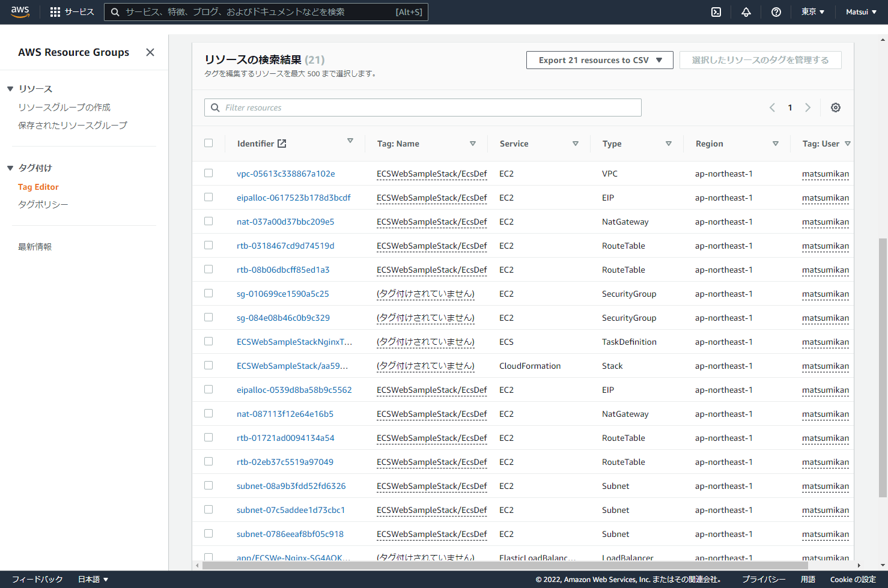
Task: Open table preferences gear icon
Action: (x=836, y=108)
